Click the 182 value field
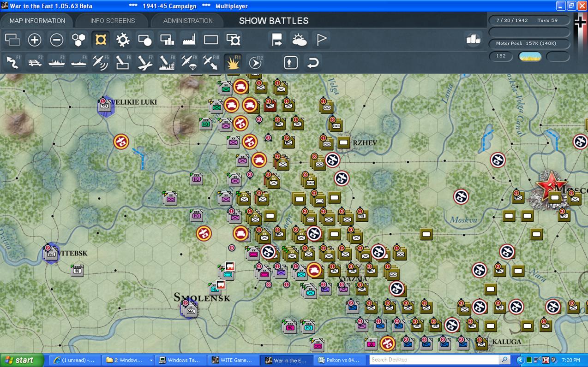 pos(501,56)
